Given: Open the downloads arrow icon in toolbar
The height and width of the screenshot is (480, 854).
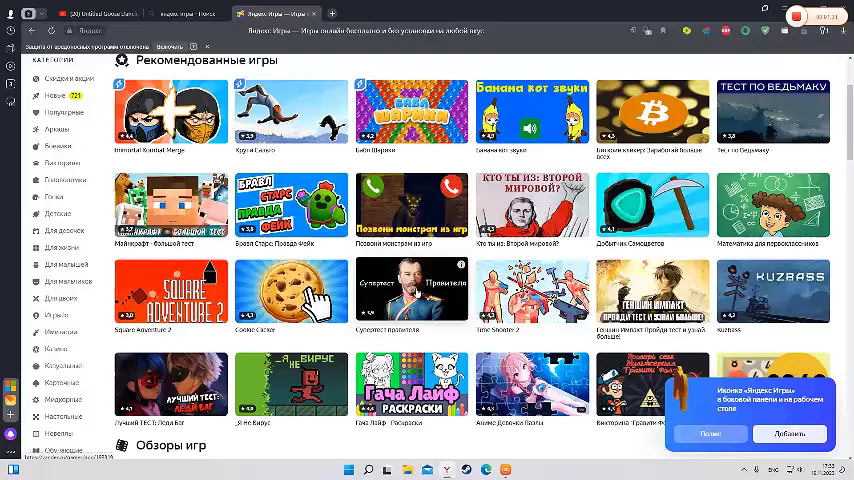Looking at the screenshot, I should [843, 31].
